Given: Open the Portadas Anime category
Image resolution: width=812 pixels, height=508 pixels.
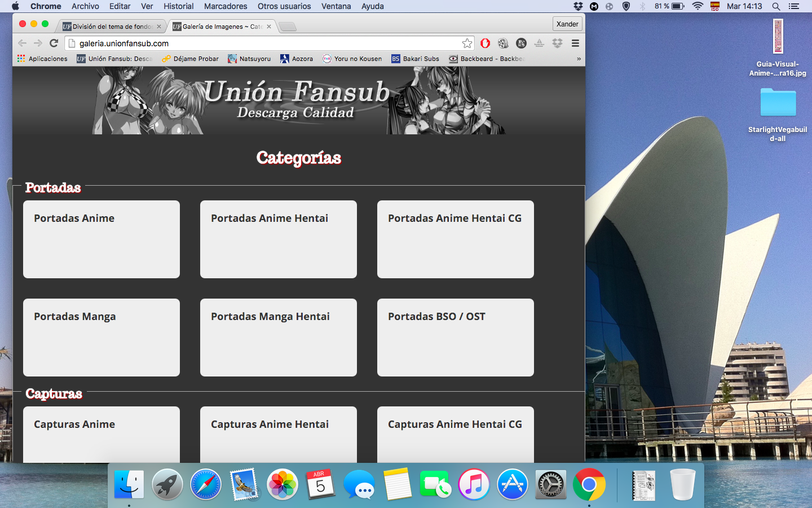Looking at the screenshot, I should click(x=101, y=239).
